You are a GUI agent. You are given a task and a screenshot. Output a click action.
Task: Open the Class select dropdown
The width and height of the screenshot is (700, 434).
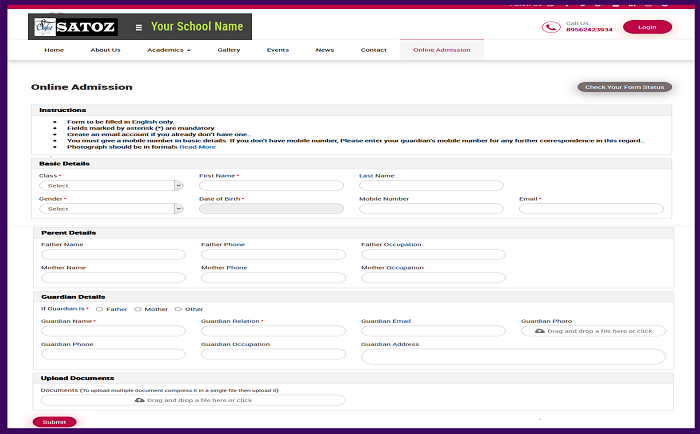click(x=111, y=185)
